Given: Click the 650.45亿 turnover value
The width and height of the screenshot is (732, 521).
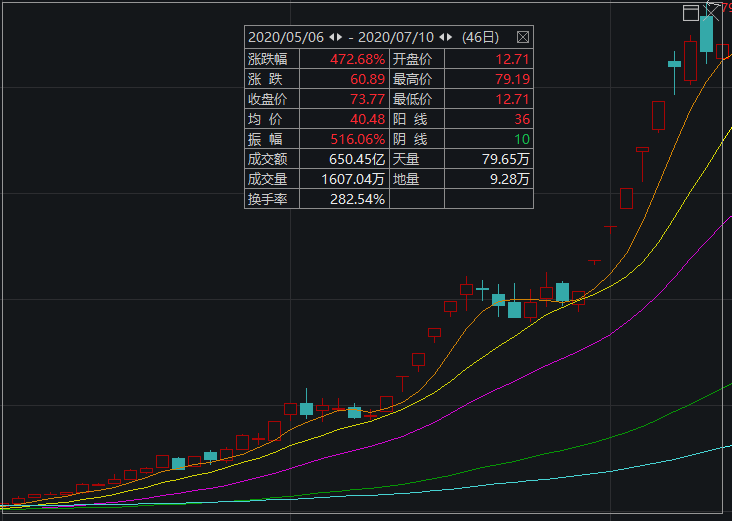Looking at the screenshot, I should [357, 159].
